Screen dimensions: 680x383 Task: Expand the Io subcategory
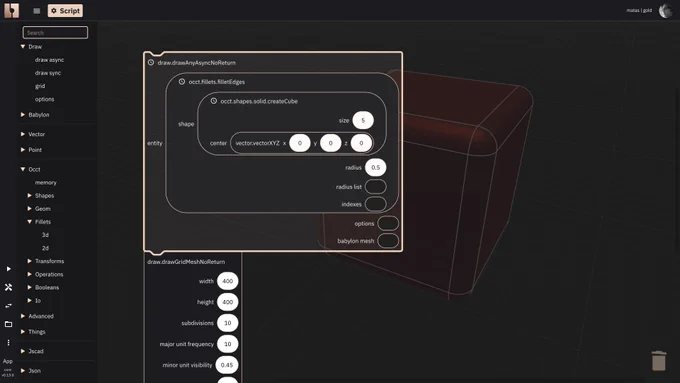coord(29,300)
